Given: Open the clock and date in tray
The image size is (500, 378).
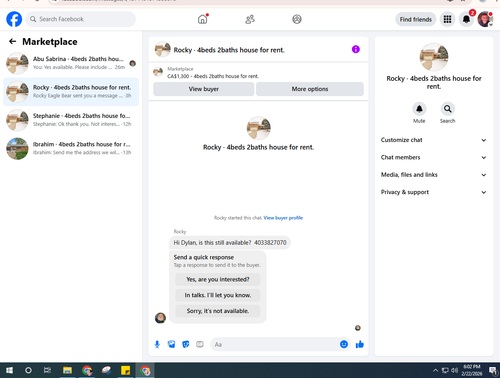Looking at the screenshot, I should [x=472, y=370].
